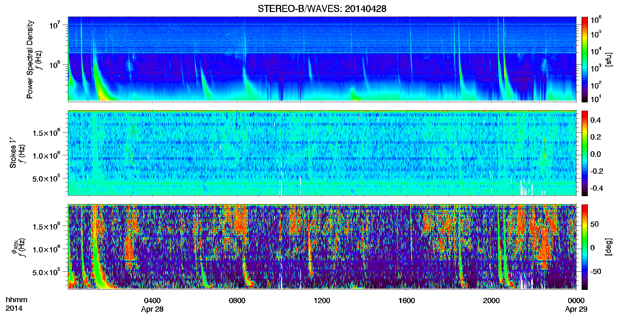Click the -50 degree colorbar value
The width and height of the screenshot is (644, 332).
[x=595, y=272]
